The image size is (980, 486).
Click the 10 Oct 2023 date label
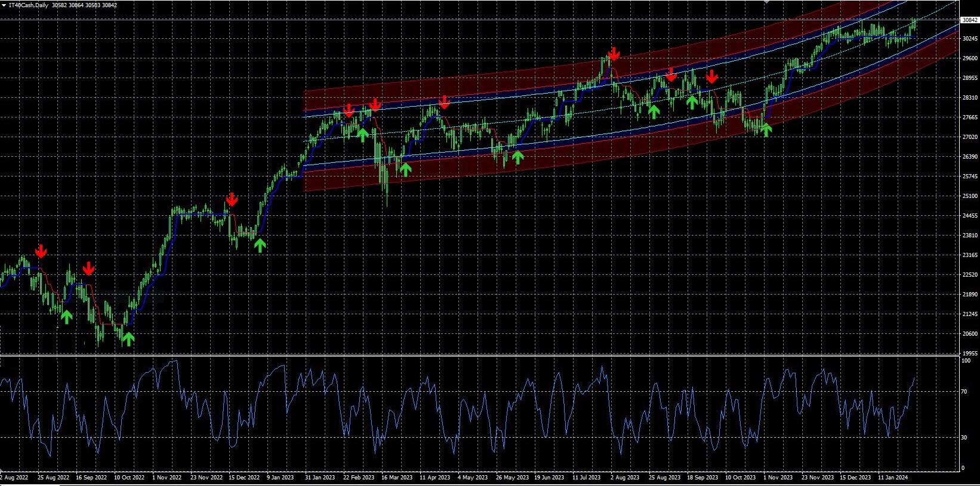pos(740,478)
